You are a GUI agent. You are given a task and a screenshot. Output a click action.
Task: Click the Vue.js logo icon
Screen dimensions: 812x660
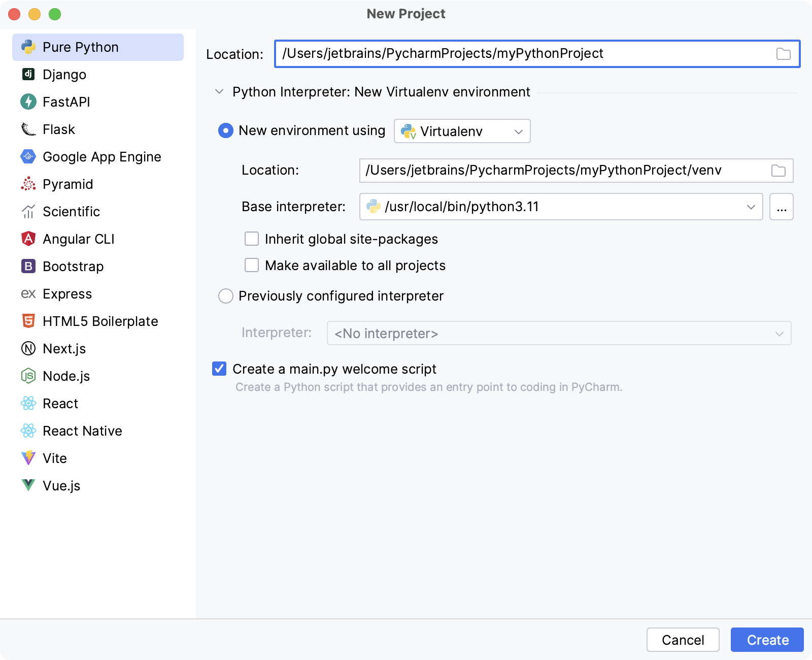pyautogui.click(x=28, y=486)
